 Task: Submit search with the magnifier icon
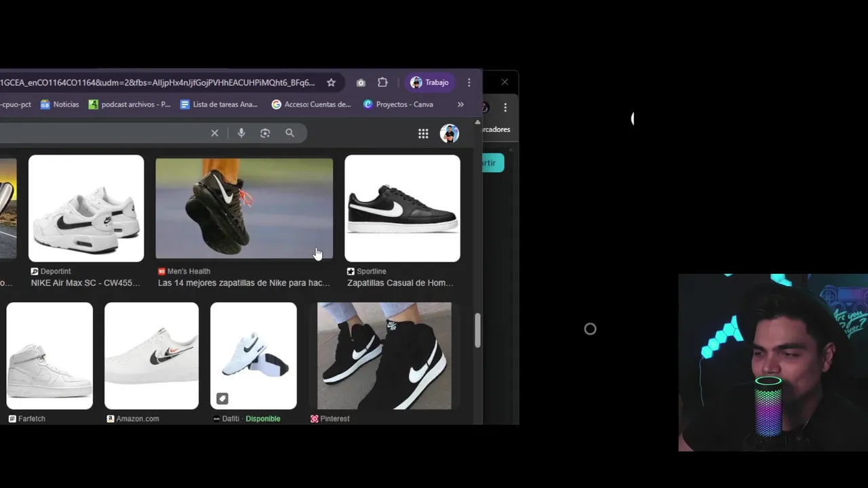(x=290, y=133)
